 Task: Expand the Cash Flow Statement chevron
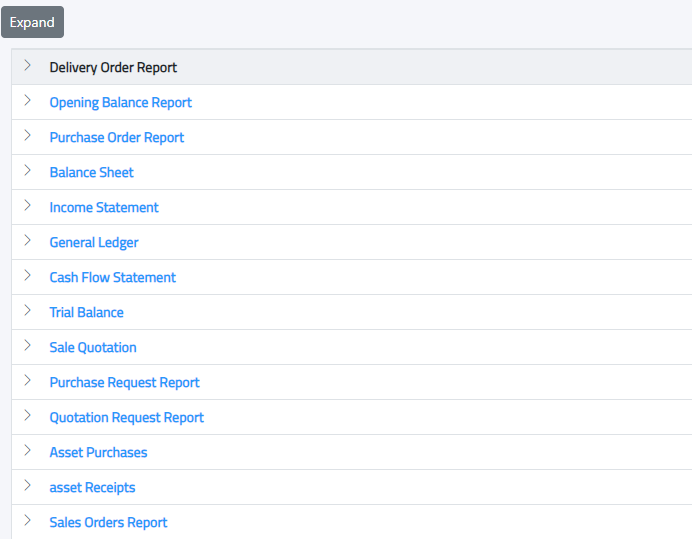27,277
